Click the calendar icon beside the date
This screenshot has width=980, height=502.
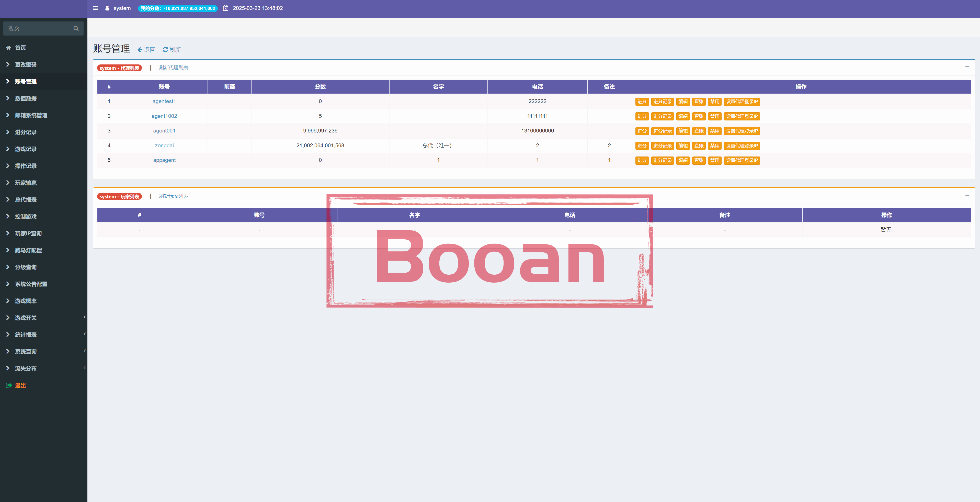pyautogui.click(x=226, y=8)
